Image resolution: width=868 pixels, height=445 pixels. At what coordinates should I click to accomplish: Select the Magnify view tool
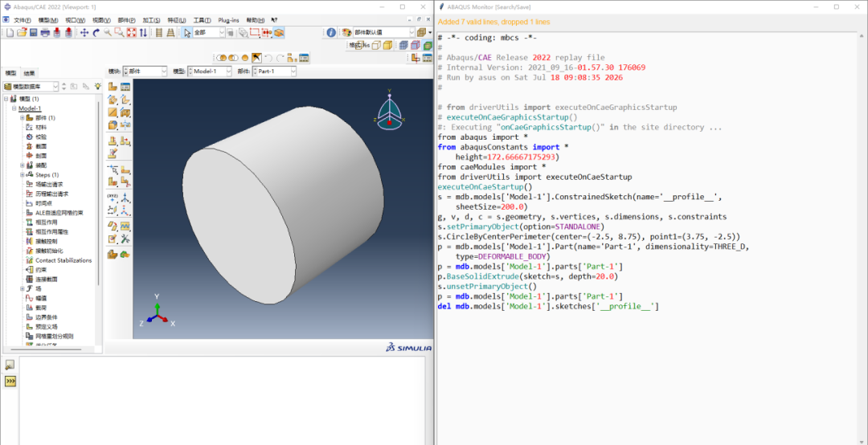(108, 33)
